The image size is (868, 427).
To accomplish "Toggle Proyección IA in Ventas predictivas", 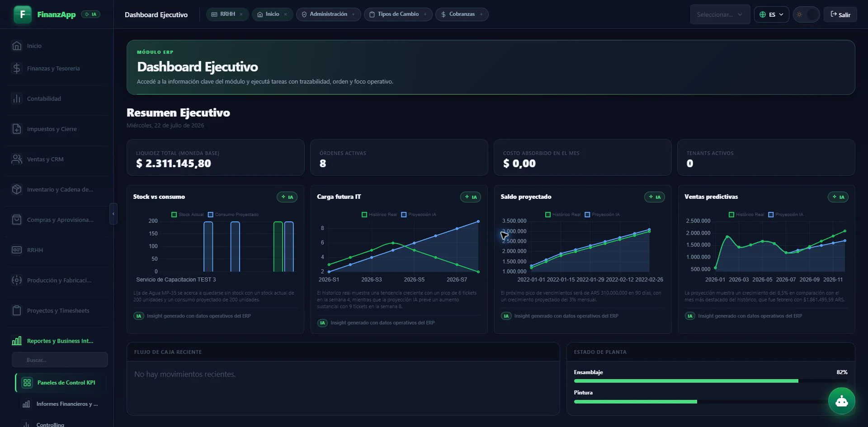I will (x=785, y=215).
